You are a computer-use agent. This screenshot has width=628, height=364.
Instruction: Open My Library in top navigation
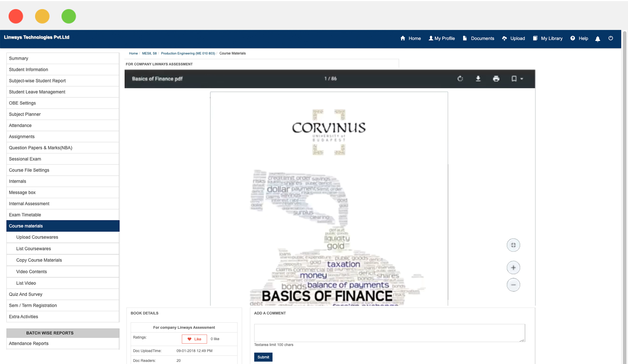548,38
